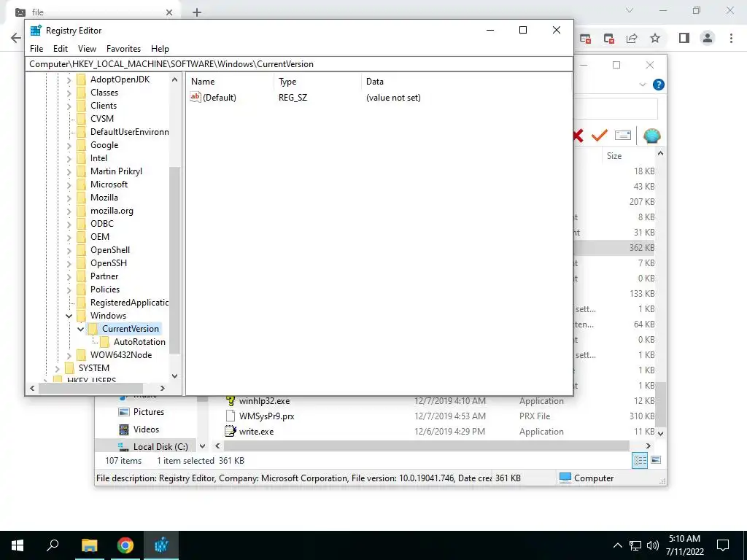This screenshot has height=560, width=747.
Task: Select the CVSM folder icon in tree
Action: point(82,119)
